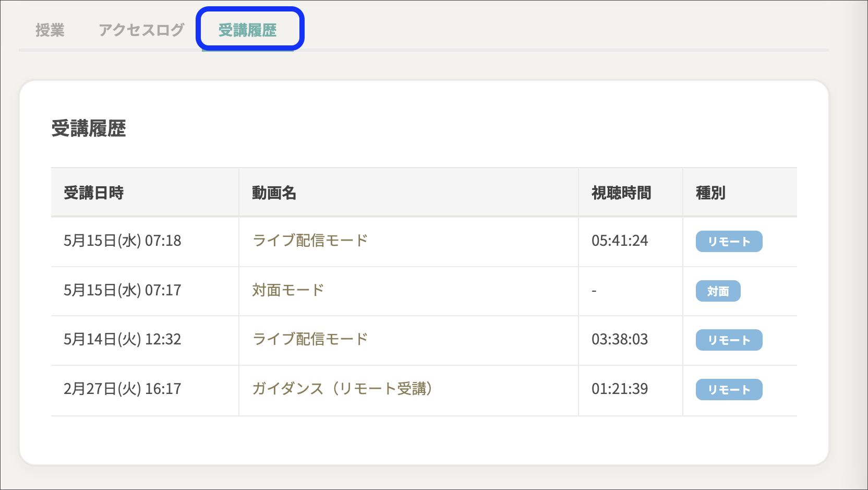Click viewing time 03:38:03
The width and height of the screenshot is (868, 490).
620,339
